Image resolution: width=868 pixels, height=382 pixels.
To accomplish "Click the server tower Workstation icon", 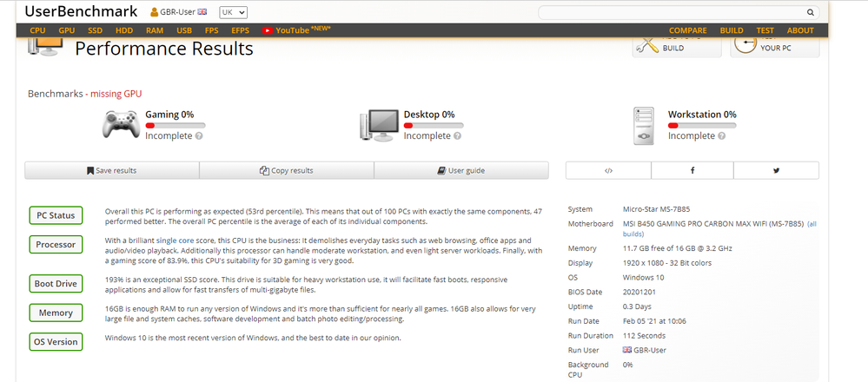I will pos(644,126).
